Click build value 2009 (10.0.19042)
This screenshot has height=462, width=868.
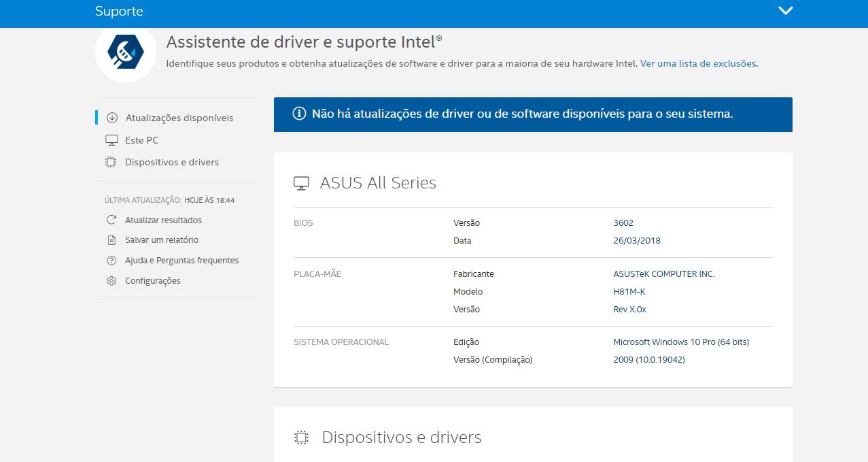click(x=649, y=359)
